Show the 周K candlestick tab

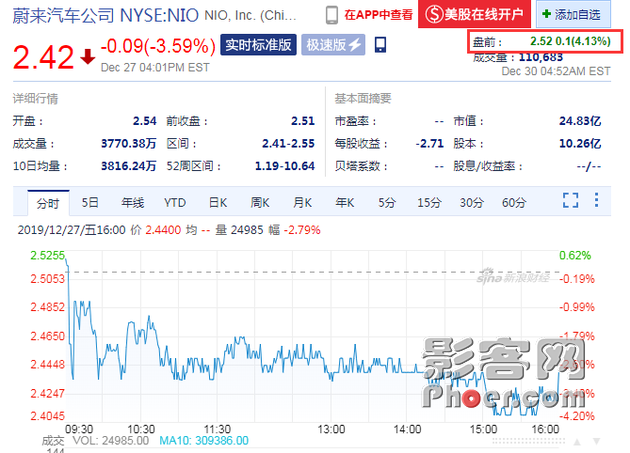tap(260, 202)
